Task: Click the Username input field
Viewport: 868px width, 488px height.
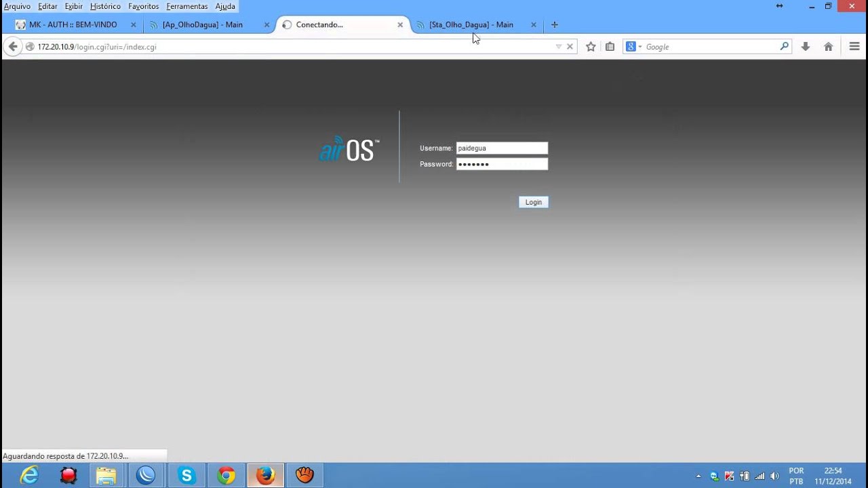Action: (502, 148)
